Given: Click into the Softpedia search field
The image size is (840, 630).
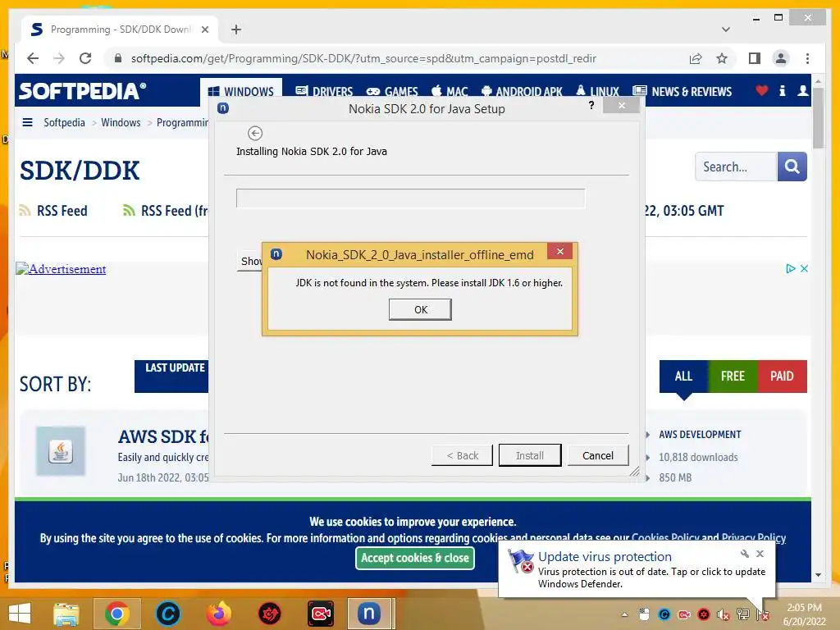Looking at the screenshot, I should click(x=736, y=167).
